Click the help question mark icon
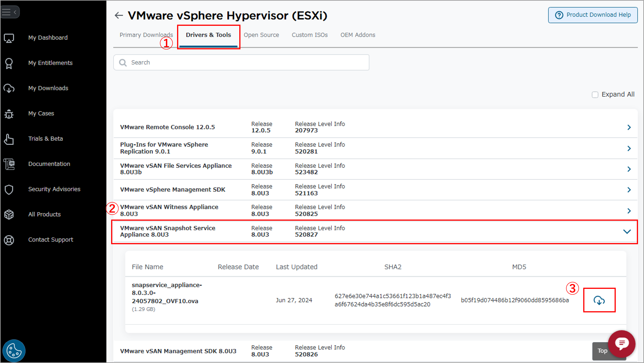 click(x=559, y=15)
